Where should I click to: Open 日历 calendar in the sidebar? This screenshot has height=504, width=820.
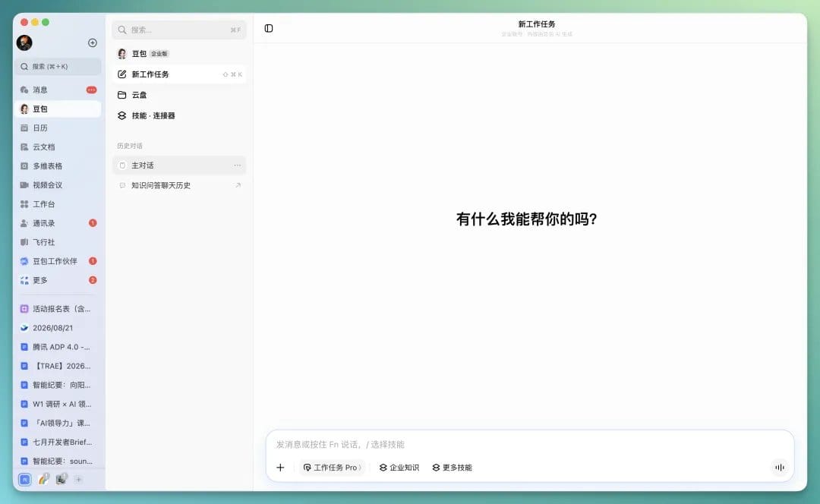pyautogui.click(x=58, y=128)
